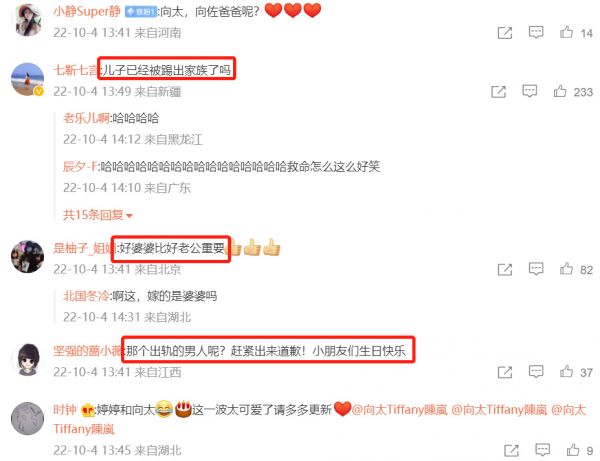600x461 pixels.
Task: Like 时钟's comment with 9 likes
Action: 572,450
